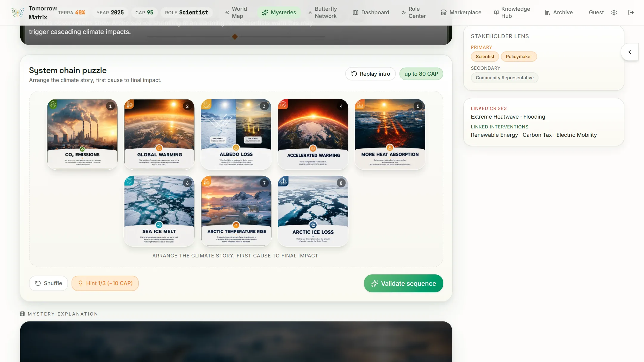Select the More Heat Absorption card
The width and height of the screenshot is (644, 362).
[x=390, y=134]
